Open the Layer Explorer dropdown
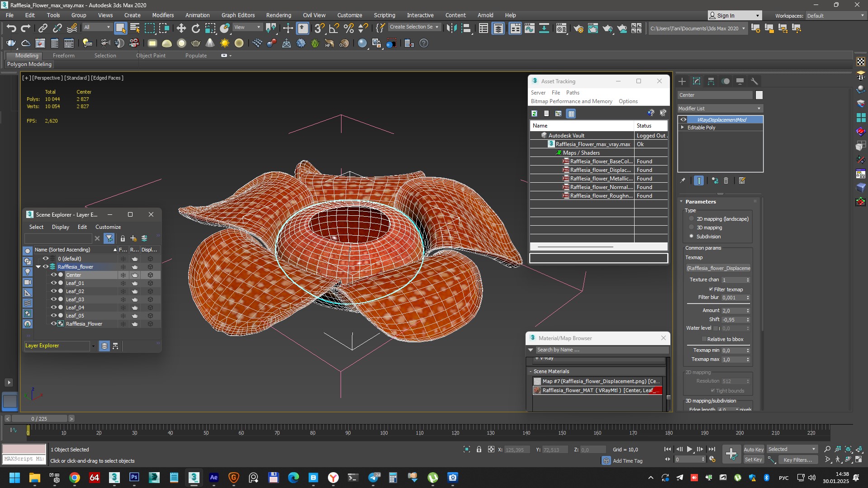Viewport: 868px width, 488px height. pyautogui.click(x=93, y=346)
